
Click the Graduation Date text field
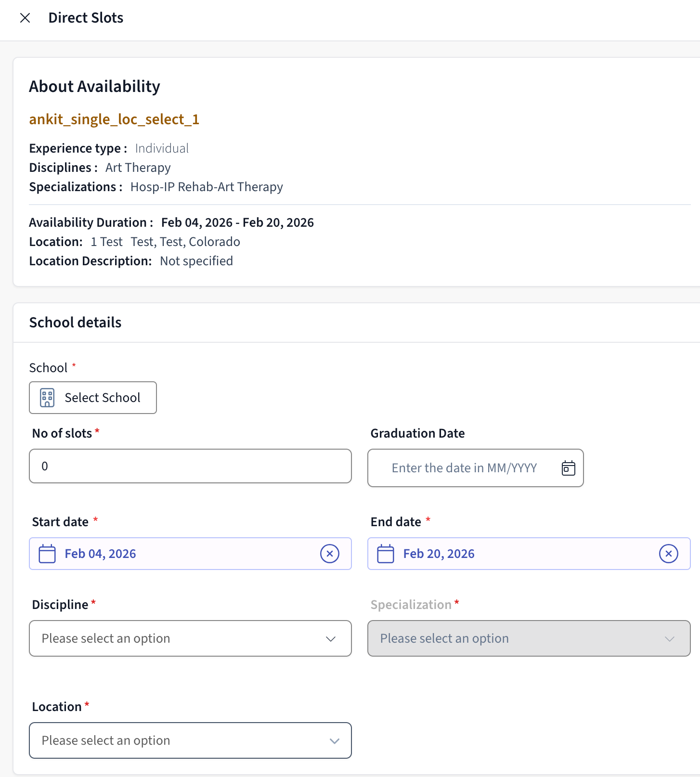pyautogui.click(x=464, y=468)
